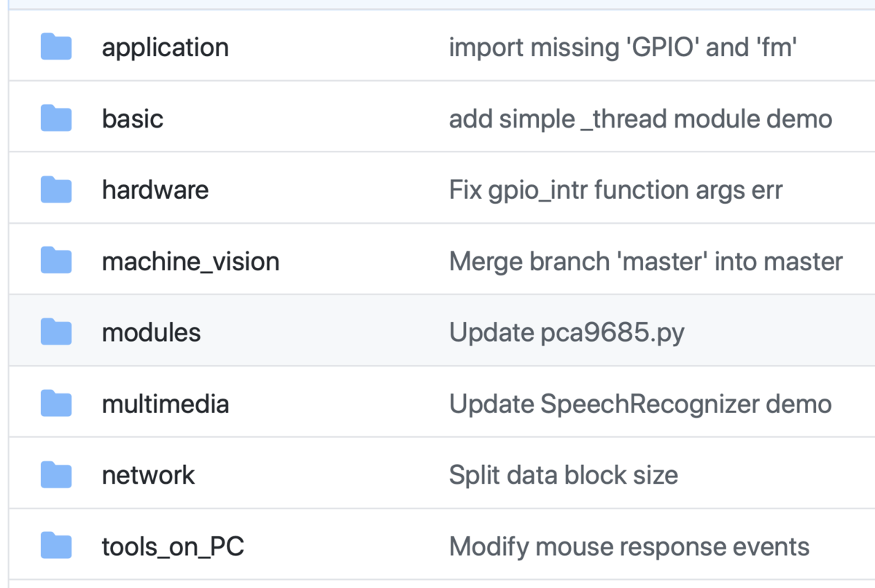
Task: Open the basic directory link
Action: tap(133, 119)
